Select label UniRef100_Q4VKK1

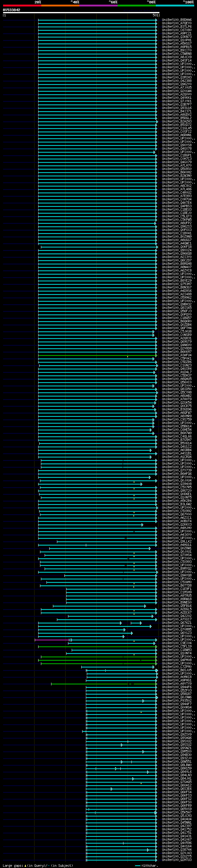tap(177, 98)
